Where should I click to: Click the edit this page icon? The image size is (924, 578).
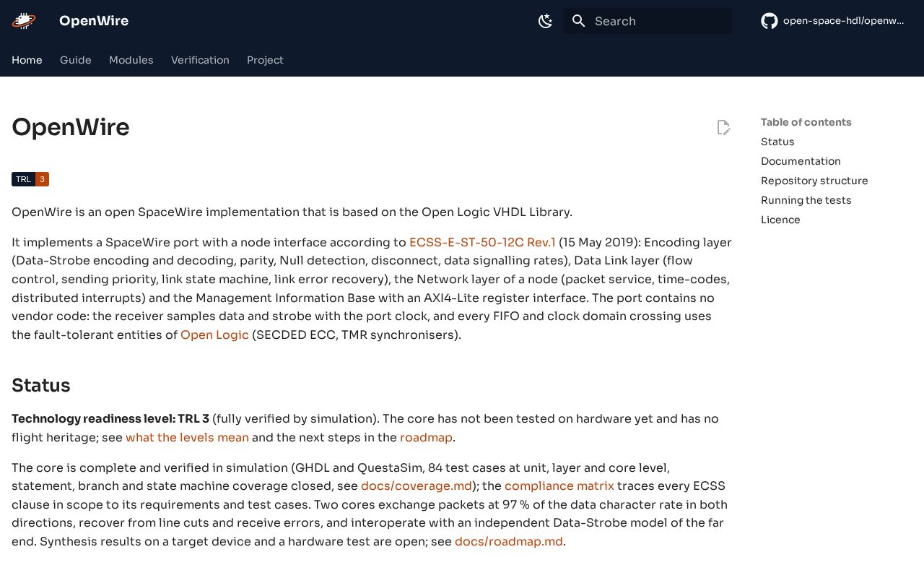[723, 128]
